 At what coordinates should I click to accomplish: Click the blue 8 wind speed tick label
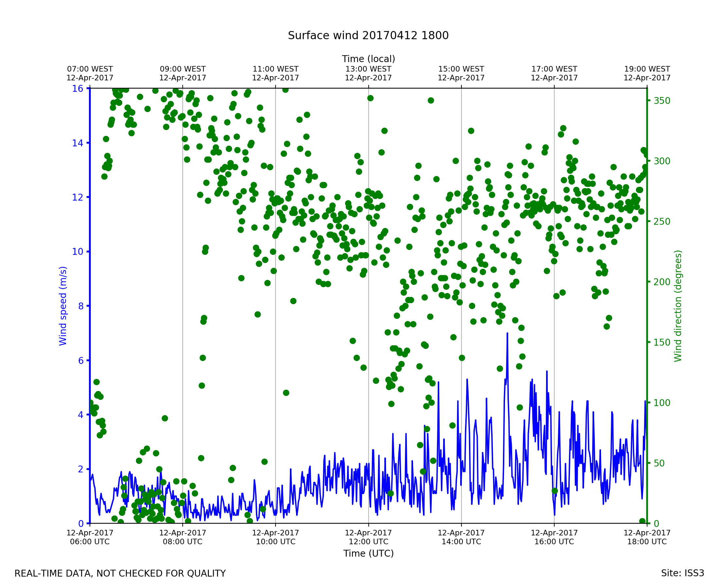(x=81, y=306)
